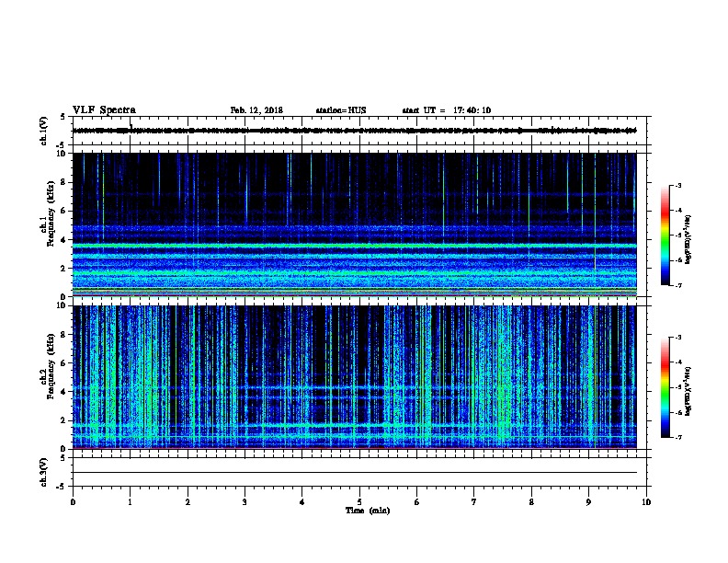The width and height of the screenshot is (728, 563).
Task: Click inside the ch.2 spectrogram panel
Action: tap(355, 377)
